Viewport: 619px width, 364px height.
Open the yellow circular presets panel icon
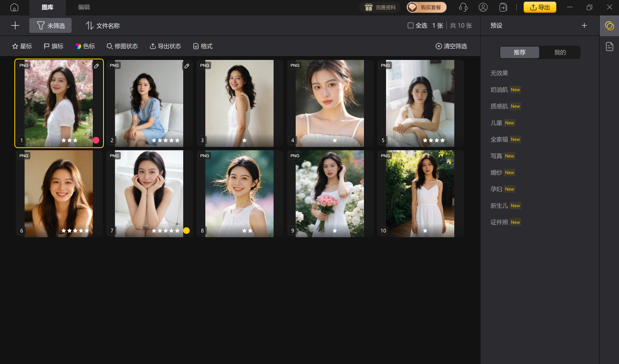point(609,26)
